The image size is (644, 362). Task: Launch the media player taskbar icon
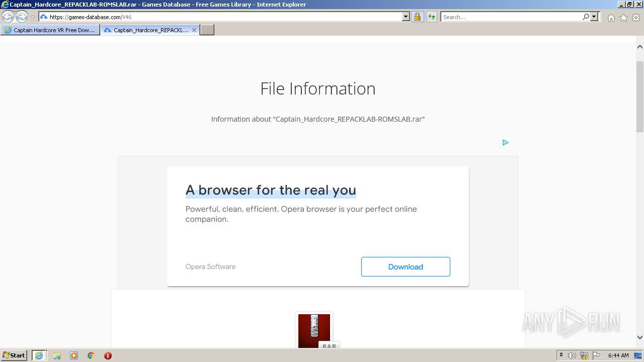click(74, 355)
